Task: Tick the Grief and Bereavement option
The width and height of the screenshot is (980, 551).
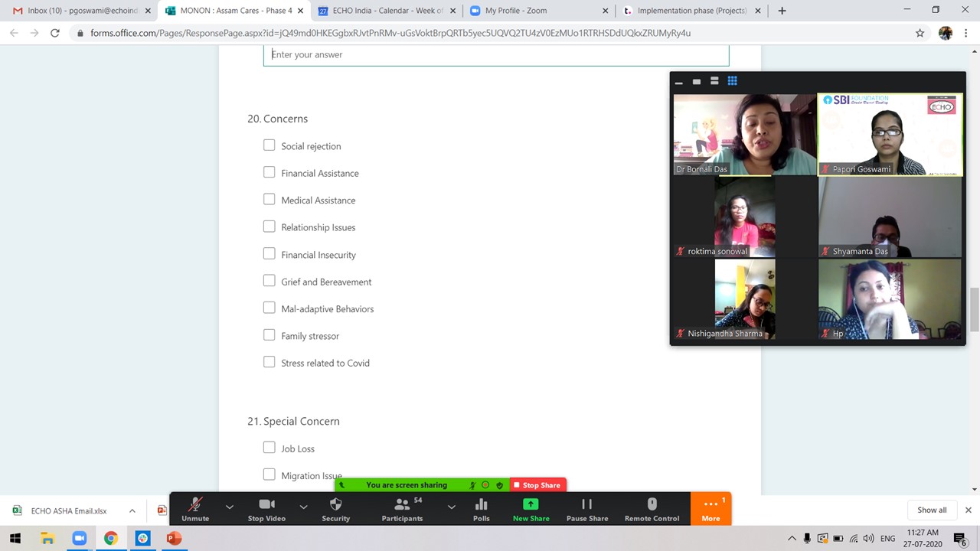Action: 269,281
